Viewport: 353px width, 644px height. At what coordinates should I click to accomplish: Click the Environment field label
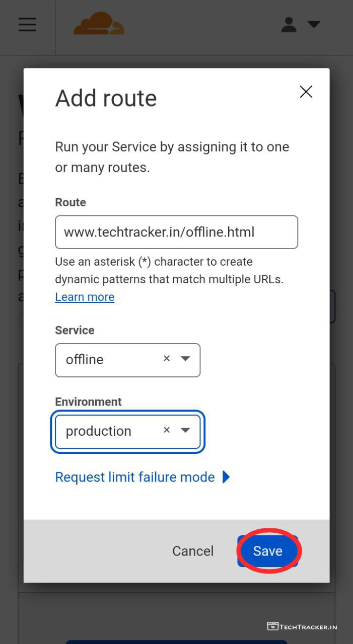coord(88,401)
